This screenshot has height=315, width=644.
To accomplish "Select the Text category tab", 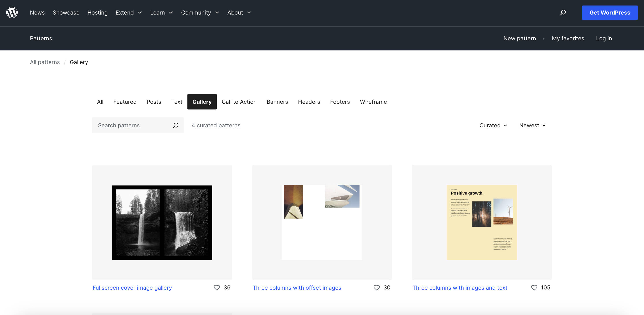I will (177, 102).
